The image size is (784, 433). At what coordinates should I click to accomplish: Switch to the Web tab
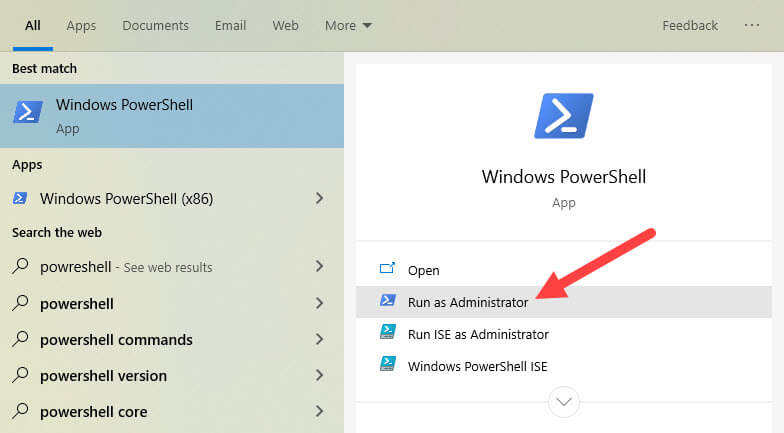point(286,26)
